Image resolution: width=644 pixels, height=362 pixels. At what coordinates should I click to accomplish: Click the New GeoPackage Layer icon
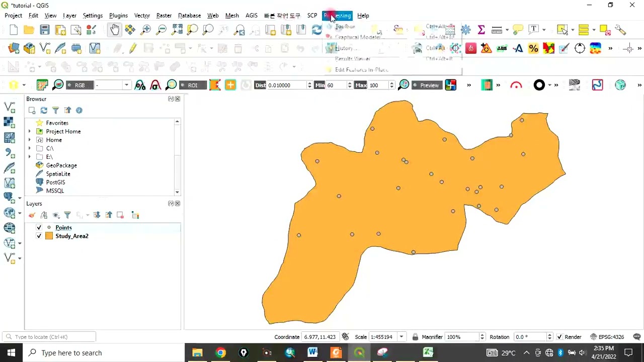[x=29, y=49]
